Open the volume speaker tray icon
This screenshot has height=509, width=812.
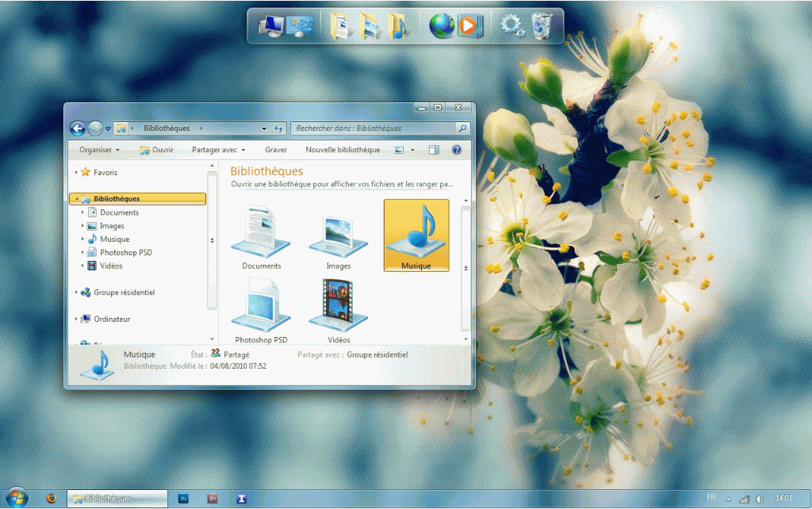(759, 499)
